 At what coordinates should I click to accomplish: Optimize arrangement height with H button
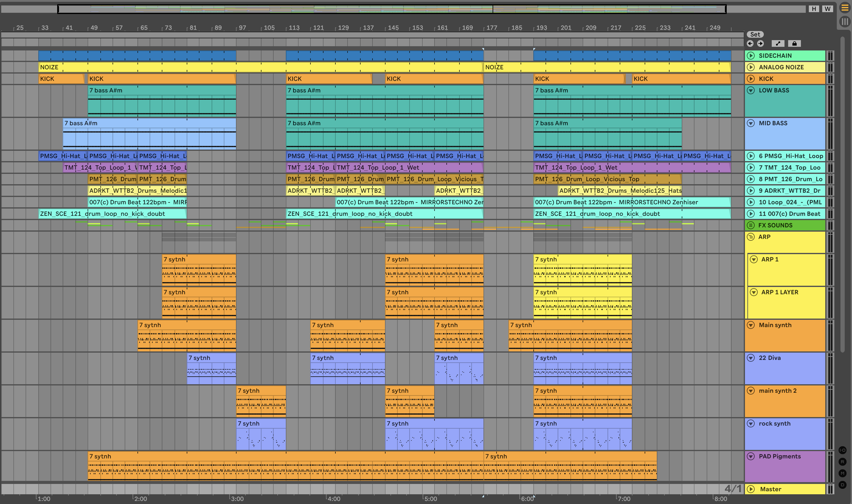pyautogui.click(x=814, y=9)
